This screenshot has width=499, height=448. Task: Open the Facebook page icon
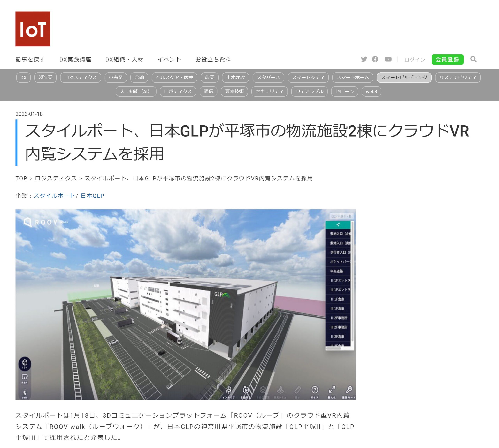pos(375,59)
